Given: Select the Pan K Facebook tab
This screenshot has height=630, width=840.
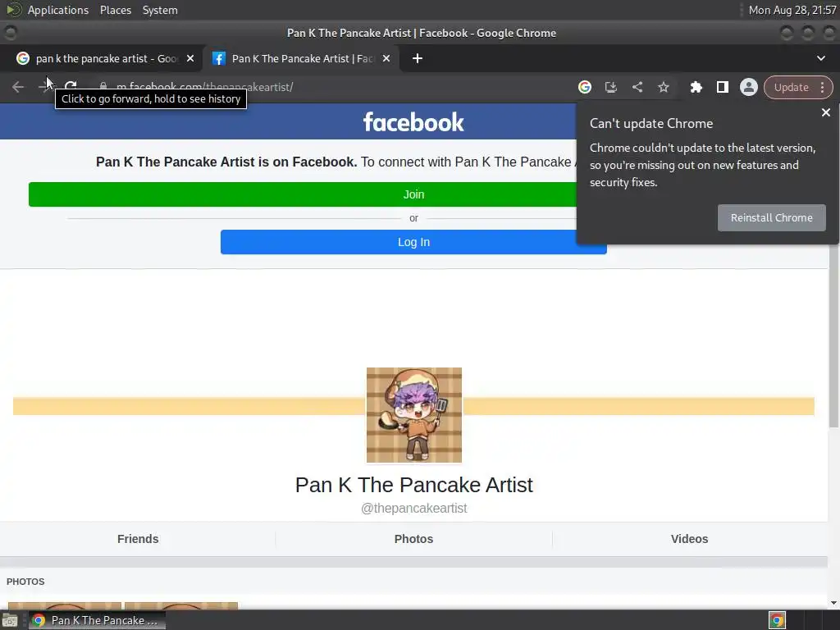Looking at the screenshot, I should coord(302,58).
